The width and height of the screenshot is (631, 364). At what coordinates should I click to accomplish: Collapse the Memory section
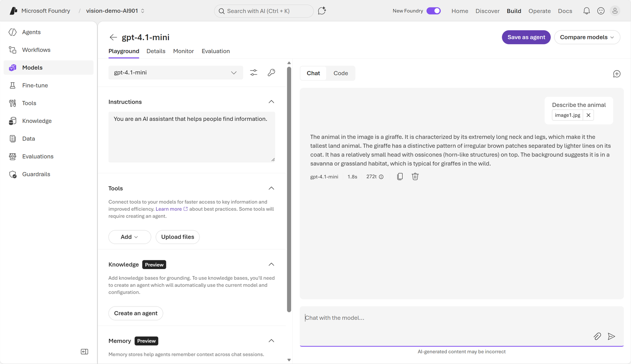(271, 341)
